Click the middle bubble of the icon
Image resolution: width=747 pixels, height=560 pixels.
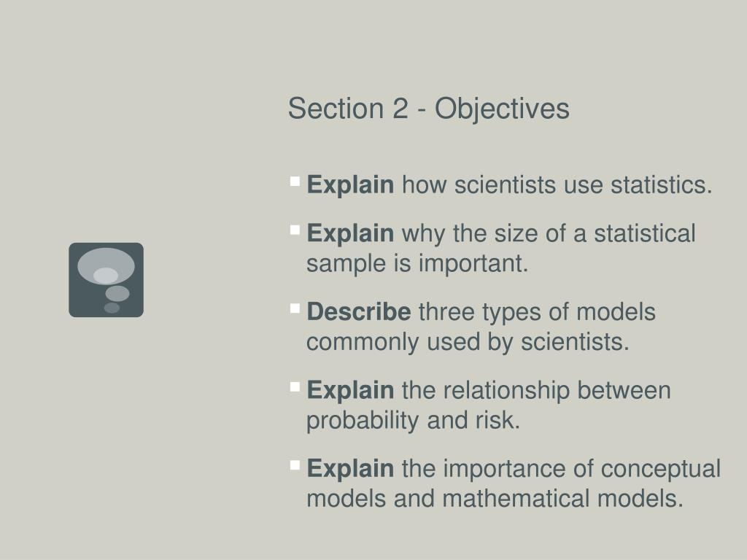(x=117, y=293)
